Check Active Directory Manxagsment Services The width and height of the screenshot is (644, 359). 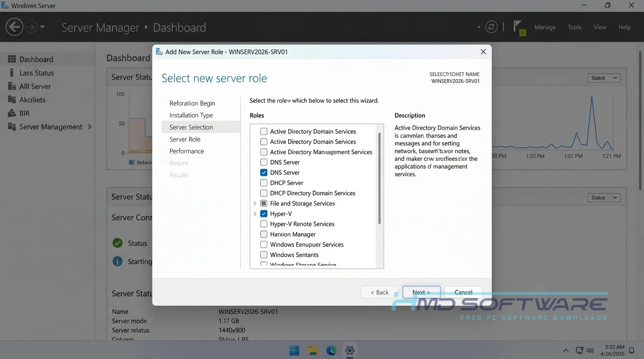pos(263,152)
